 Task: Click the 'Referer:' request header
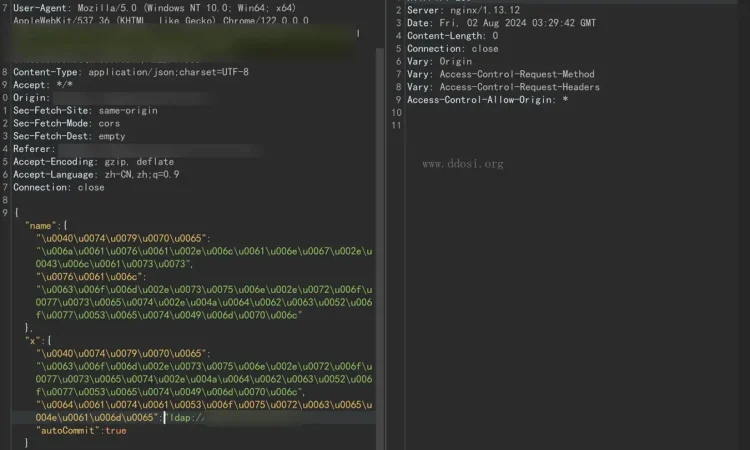point(34,149)
